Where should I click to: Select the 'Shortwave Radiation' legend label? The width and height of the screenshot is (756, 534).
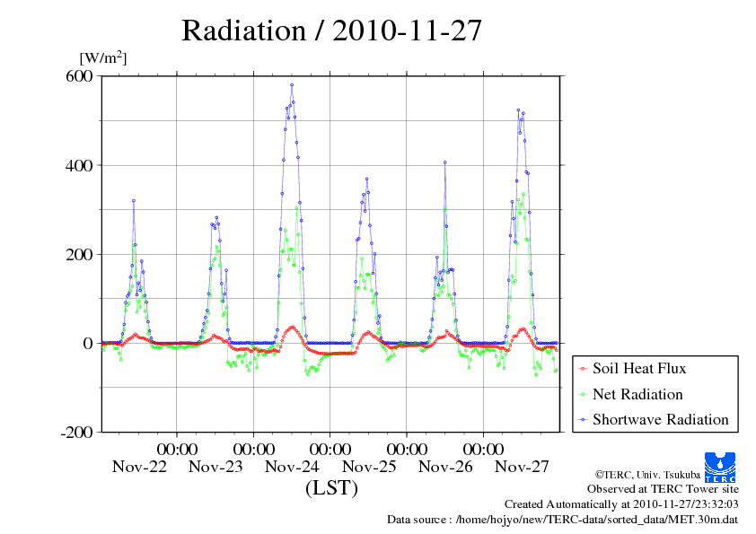coord(661,419)
